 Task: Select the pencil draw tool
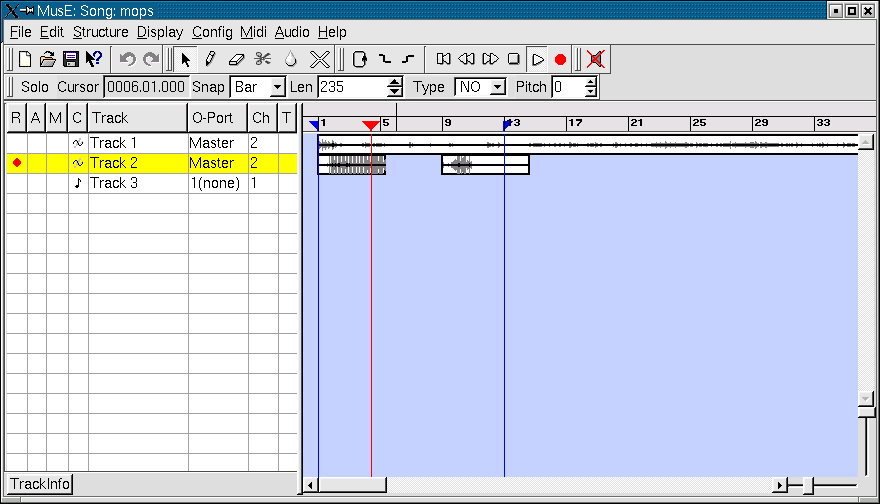211,59
